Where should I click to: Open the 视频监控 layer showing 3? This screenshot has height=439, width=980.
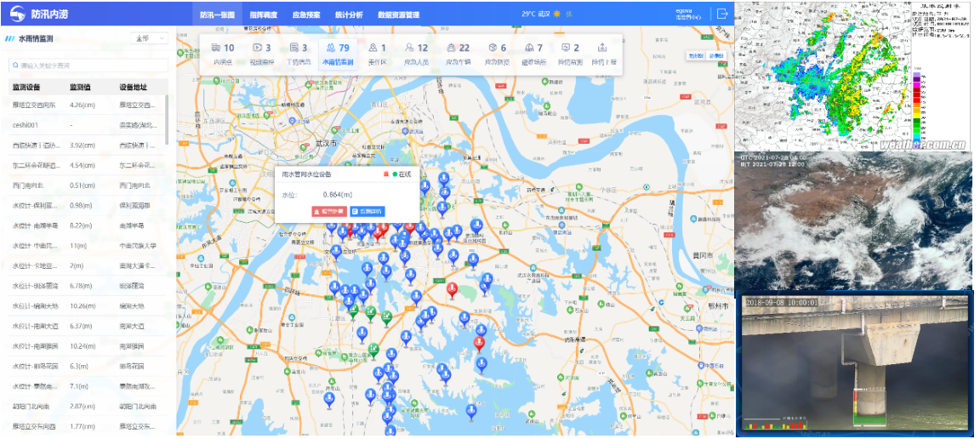coord(262,54)
